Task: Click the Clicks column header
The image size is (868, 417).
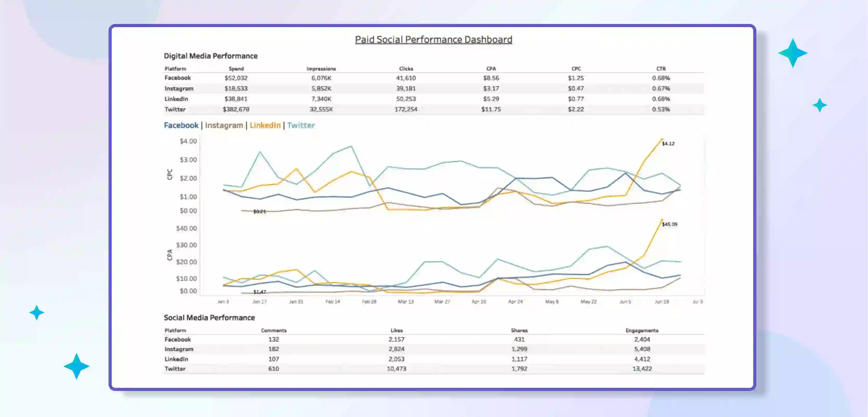Action: point(406,69)
